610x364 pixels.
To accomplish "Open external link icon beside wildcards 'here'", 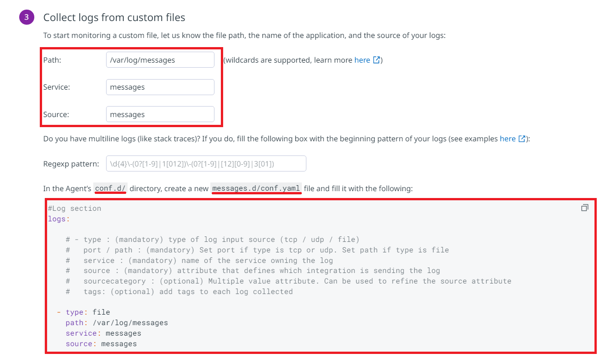I will [x=377, y=60].
